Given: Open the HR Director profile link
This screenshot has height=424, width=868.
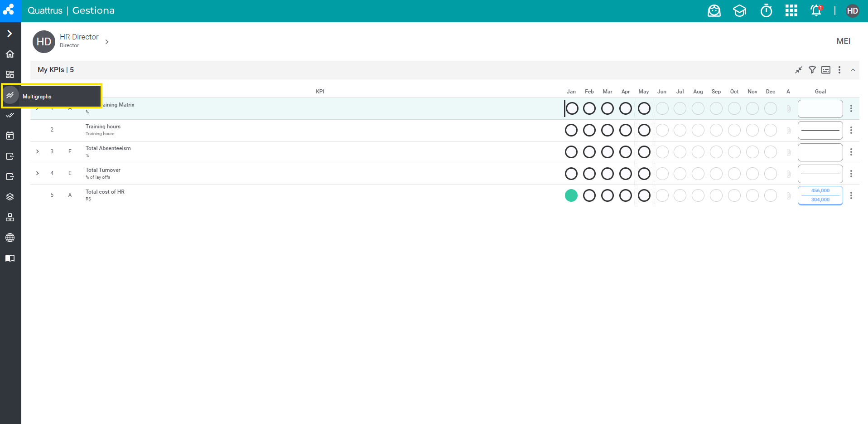Looking at the screenshot, I should (x=79, y=37).
